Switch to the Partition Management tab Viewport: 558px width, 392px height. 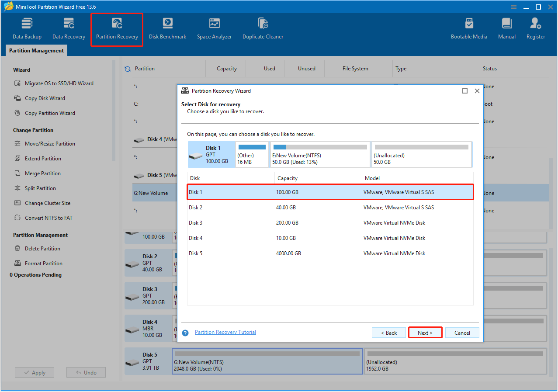[x=36, y=50]
